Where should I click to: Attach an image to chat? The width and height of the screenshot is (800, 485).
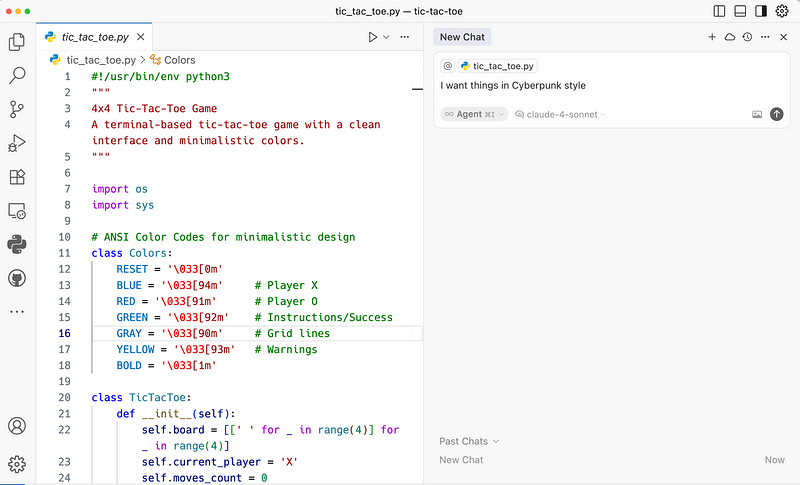point(757,114)
